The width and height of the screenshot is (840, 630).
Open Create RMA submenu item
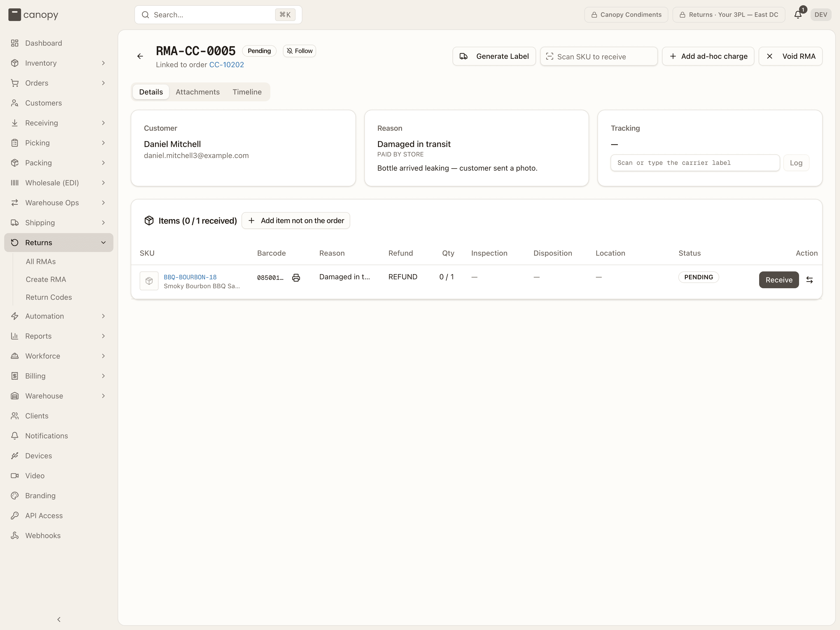[46, 280]
